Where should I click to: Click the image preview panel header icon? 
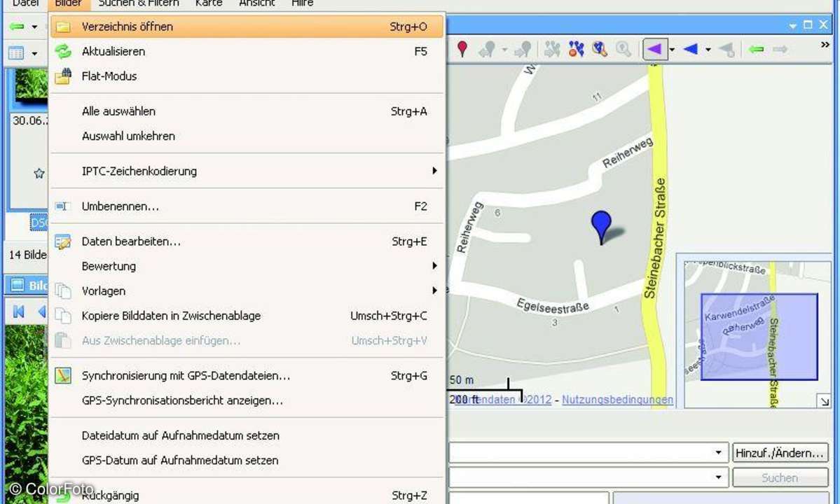tap(18, 285)
